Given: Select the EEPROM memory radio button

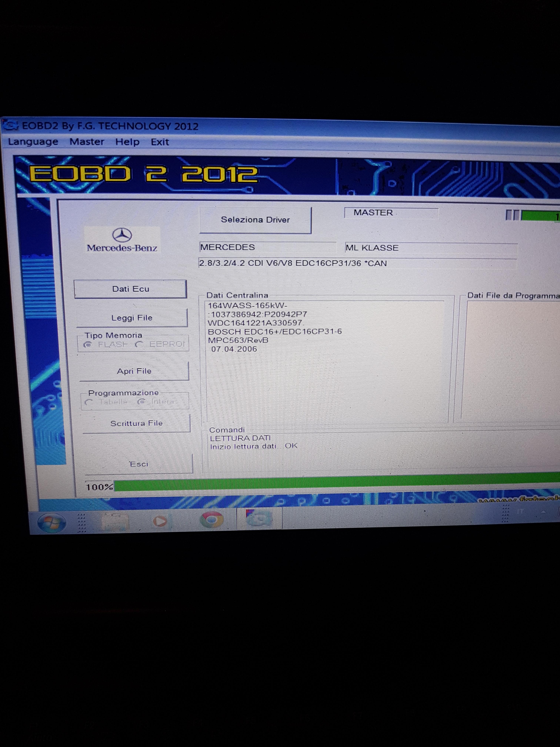Looking at the screenshot, I should point(160,344).
